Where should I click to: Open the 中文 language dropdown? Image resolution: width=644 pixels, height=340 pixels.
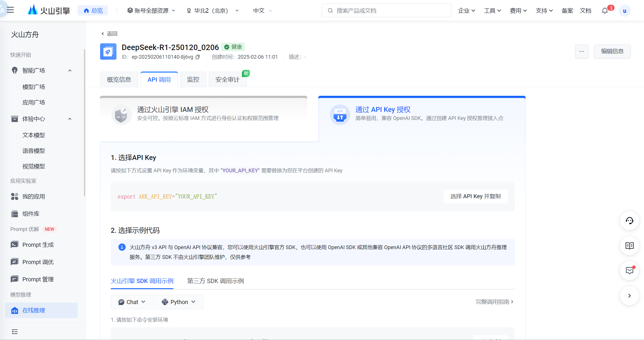(262, 11)
